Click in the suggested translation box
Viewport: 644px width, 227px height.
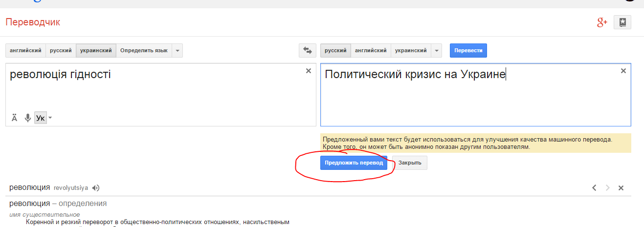475,94
